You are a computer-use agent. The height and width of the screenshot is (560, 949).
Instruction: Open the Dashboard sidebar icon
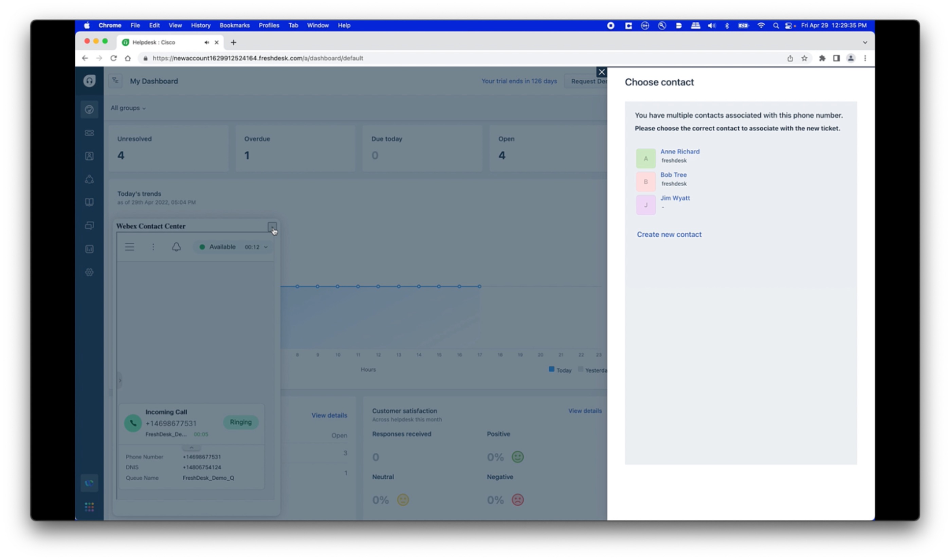(89, 109)
